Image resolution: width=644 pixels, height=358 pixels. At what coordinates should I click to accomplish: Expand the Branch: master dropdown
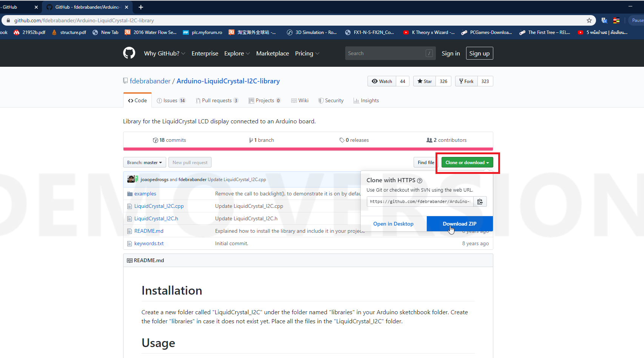(144, 162)
